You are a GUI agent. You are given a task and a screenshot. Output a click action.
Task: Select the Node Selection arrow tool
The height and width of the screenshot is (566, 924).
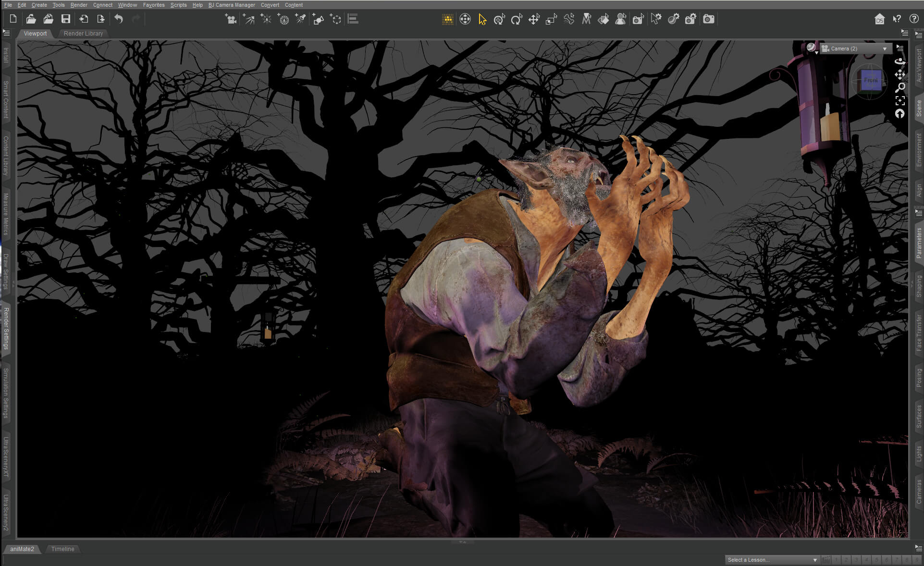(482, 19)
